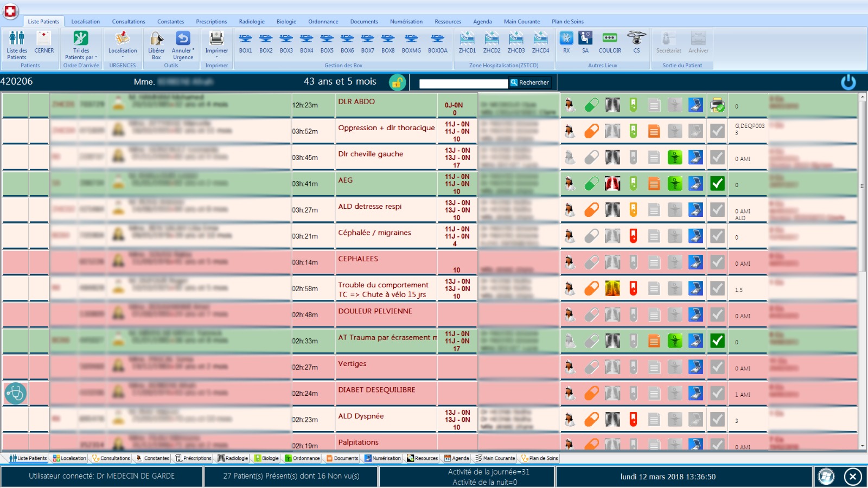The height and width of the screenshot is (488, 868).
Task: Open orange pill icon in Oppression row
Action: [591, 131]
